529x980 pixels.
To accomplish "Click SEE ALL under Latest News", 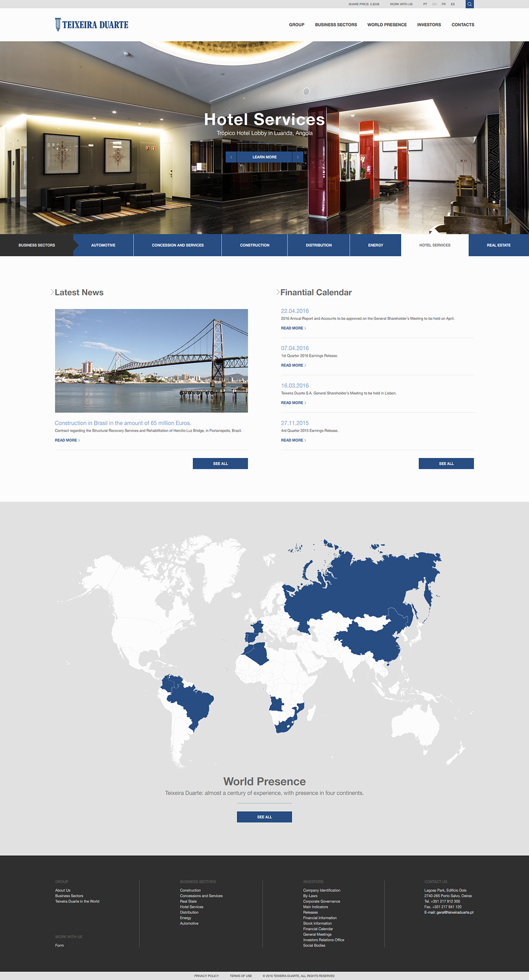I will click(220, 464).
